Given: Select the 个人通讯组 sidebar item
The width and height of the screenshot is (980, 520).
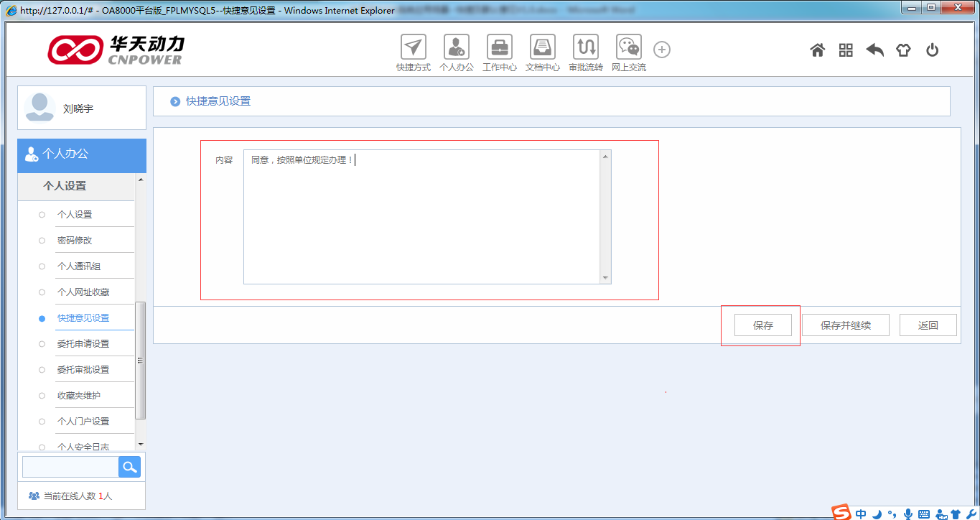Looking at the screenshot, I should click(x=79, y=266).
